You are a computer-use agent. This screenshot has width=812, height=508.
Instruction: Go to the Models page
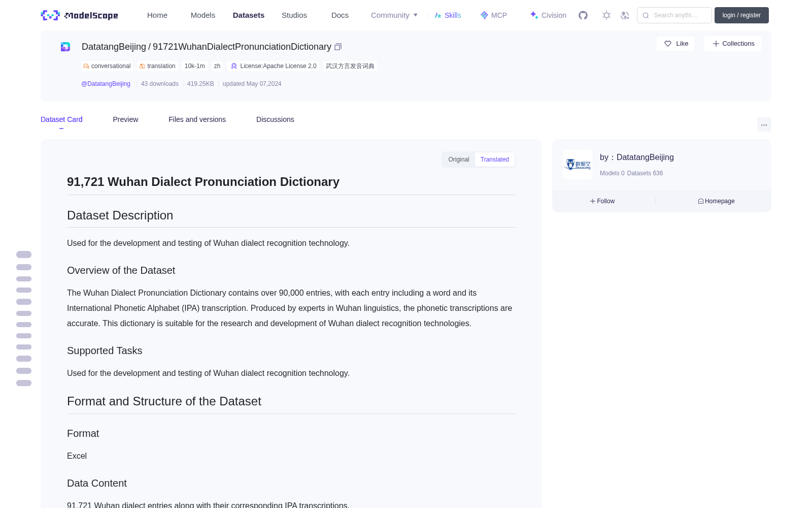[203, 15]
